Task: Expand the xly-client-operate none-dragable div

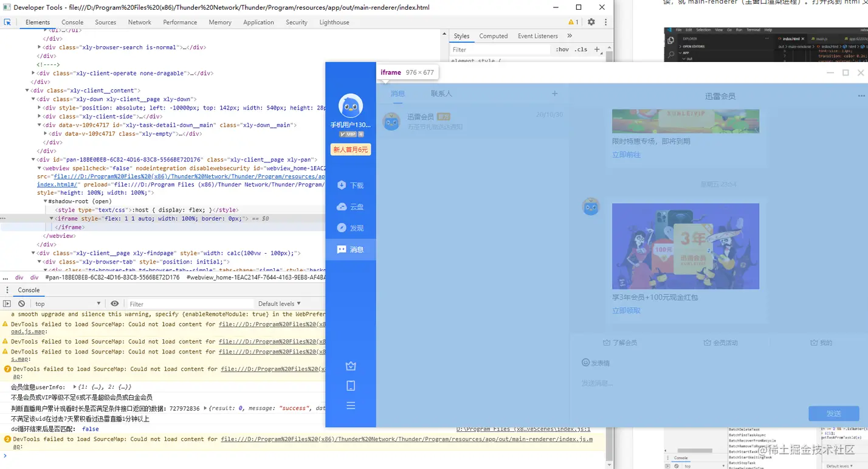Action: tap(33, 73)
